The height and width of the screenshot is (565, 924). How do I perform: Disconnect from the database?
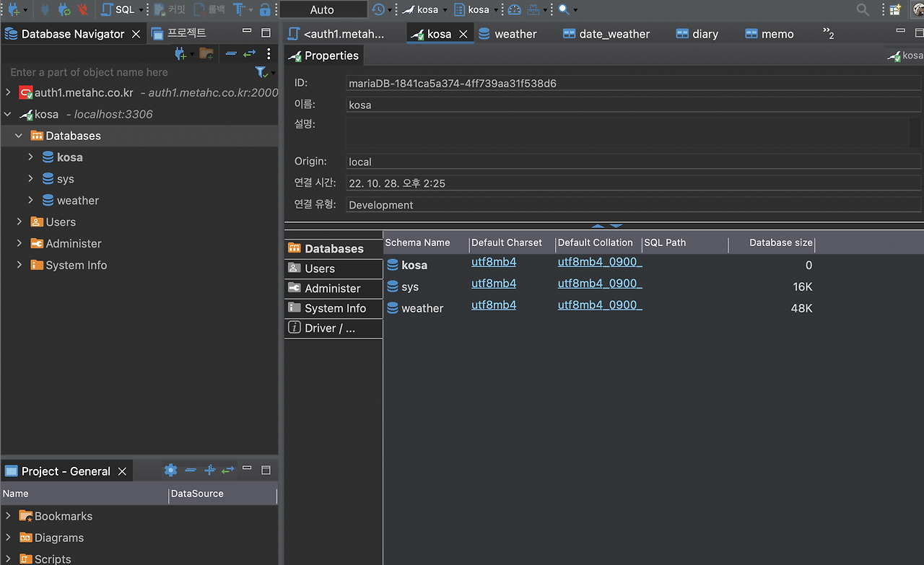pyautogui.click(x=83, y=9)
